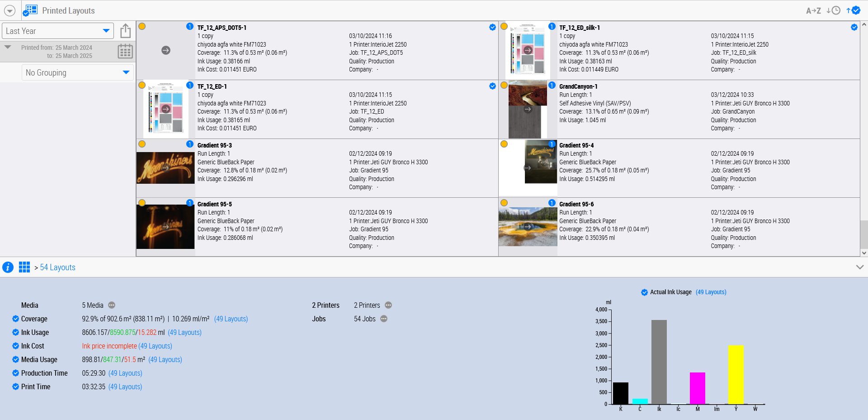Viewport: 868px width, 420px height.
Task: Select the GrandCanyon-1 layout thumbnail
Action: pos(528,109)
